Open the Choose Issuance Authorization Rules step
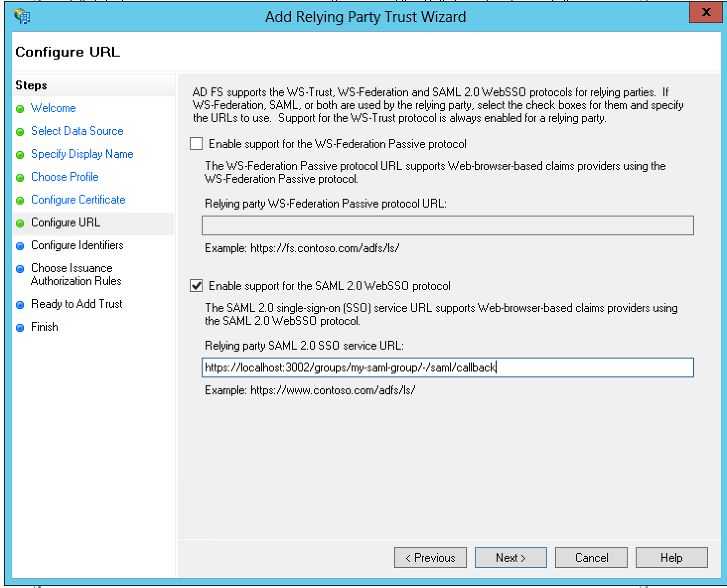This screenshot has width=727, height=588. 72,275
